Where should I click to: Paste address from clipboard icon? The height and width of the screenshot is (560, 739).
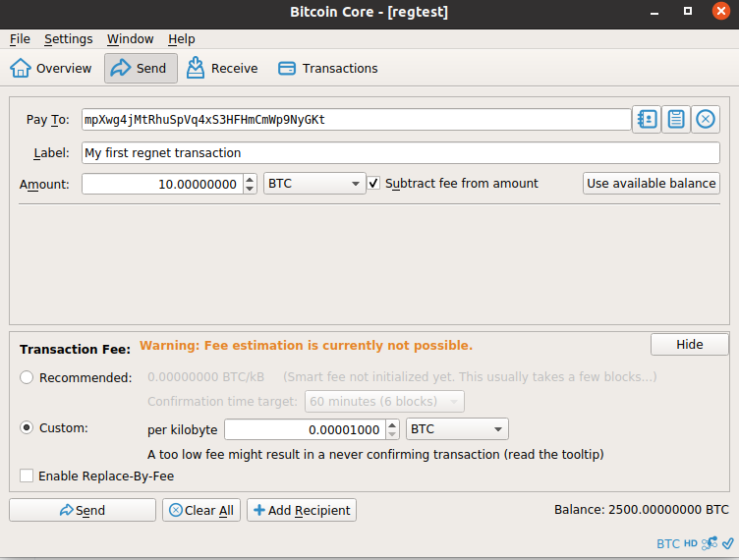point(676,119)
